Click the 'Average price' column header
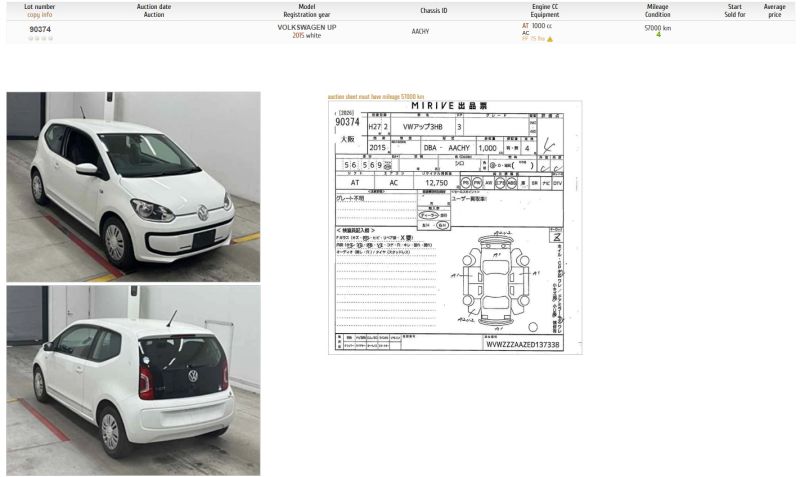 (774, 11)
